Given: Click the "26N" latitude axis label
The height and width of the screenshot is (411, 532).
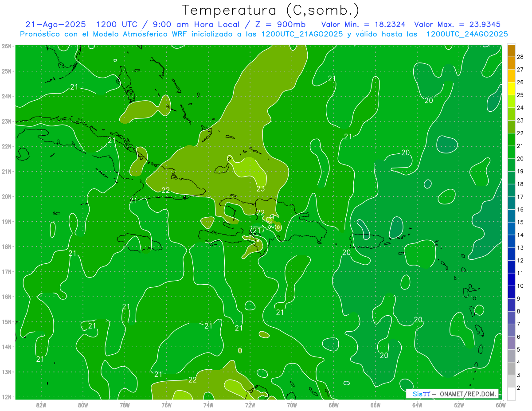Looking at the screenshot, I should pos(7,46).
